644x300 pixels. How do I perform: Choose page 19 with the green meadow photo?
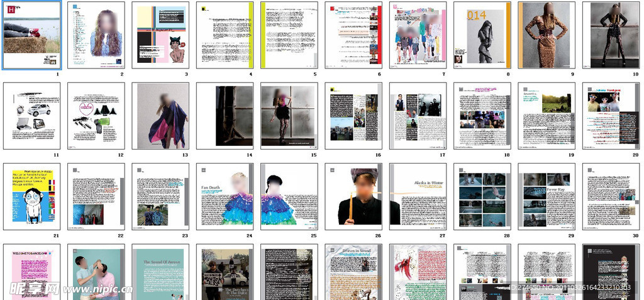[547, 116]
